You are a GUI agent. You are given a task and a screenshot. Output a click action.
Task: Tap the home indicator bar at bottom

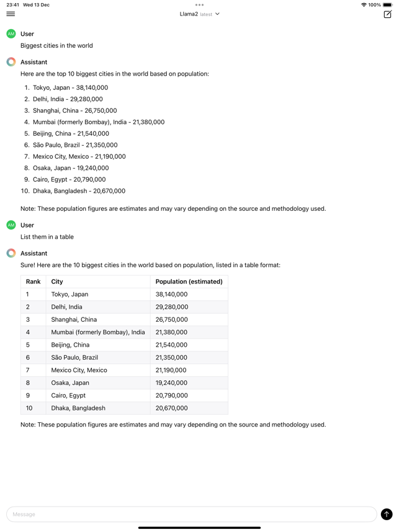199,528
